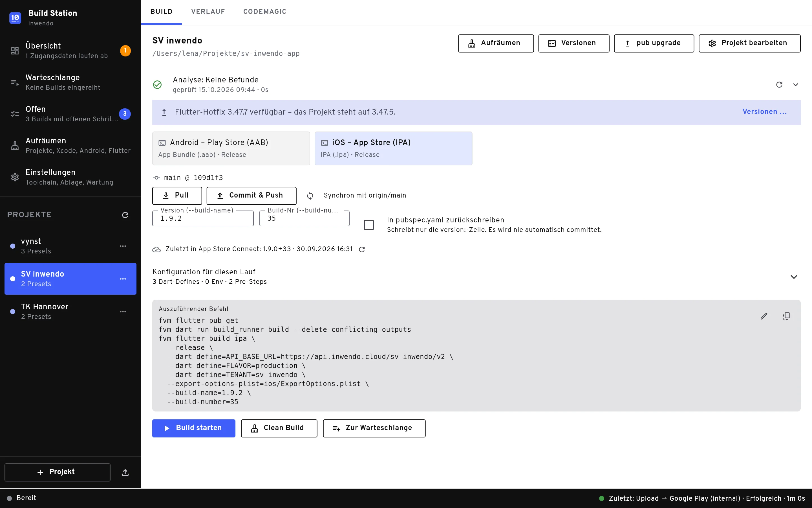
Task: Enable writing back to pubspec.yaml
Action: pyautogui.click(x=369, y=225)
